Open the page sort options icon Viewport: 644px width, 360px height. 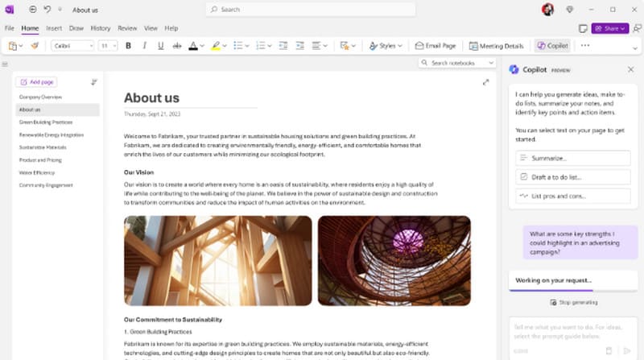tap(93, 82)
